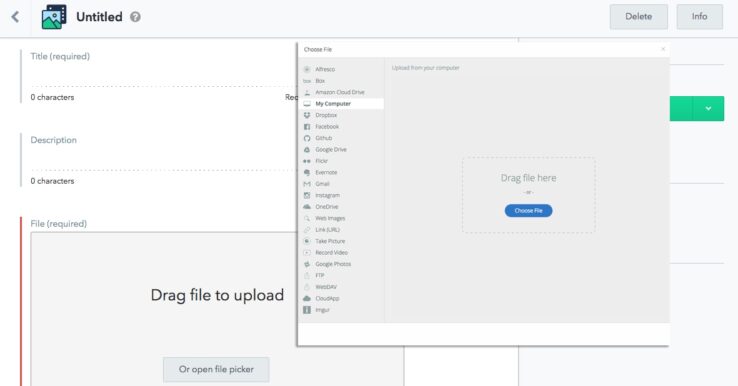Click the Drag file here drop zone
Image resolution: width=738 pixels, height=386 pixels.
point(528,195)
